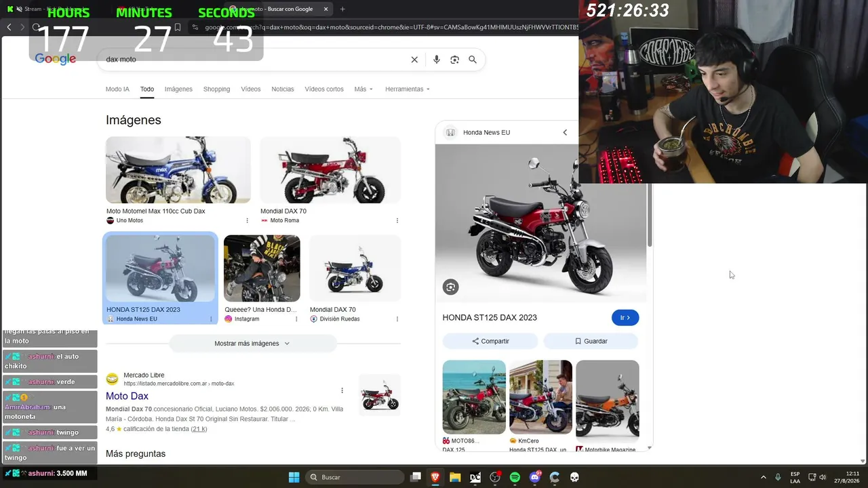Expand Mostrar más imágenes
868x488 pixels.
click(252, 344)
